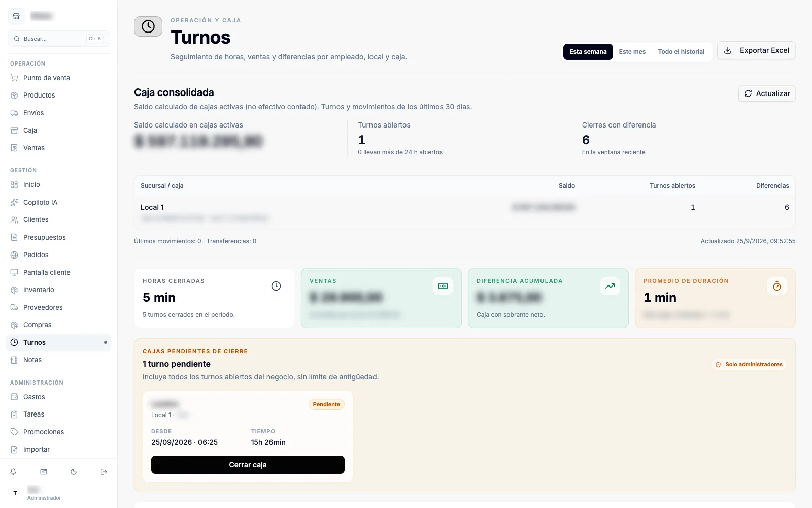Switch to Todo el historial
The width and height of the screenshot is (812, 508).
click(x=681, y=52)
